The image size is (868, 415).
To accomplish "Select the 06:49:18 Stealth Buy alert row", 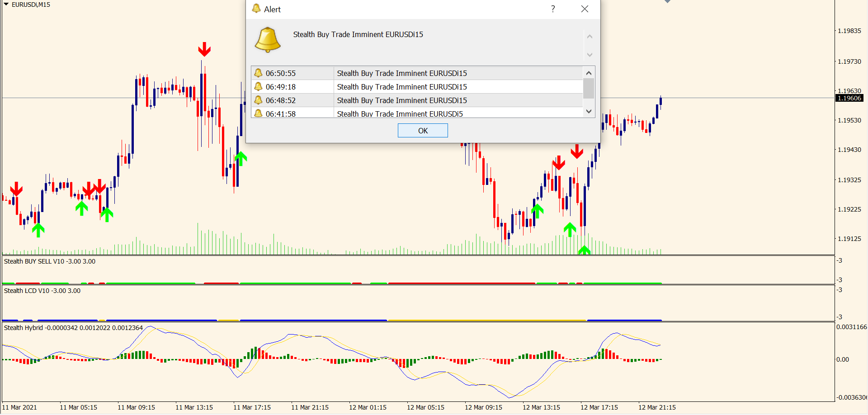I will pyautogui.click(x=401, y=87).
